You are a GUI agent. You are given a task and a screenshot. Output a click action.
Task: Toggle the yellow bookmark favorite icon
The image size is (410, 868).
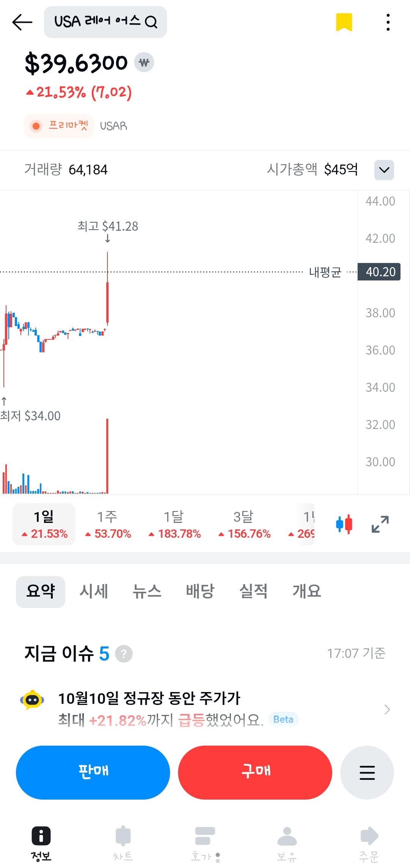pos(344,22)
